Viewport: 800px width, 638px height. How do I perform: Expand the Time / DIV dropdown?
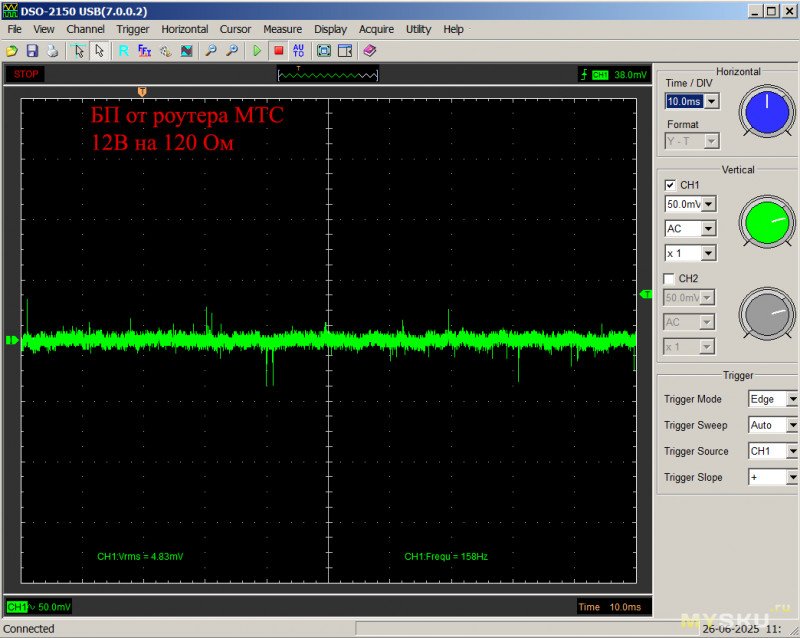pyautogui.click(x=711, y=101)
